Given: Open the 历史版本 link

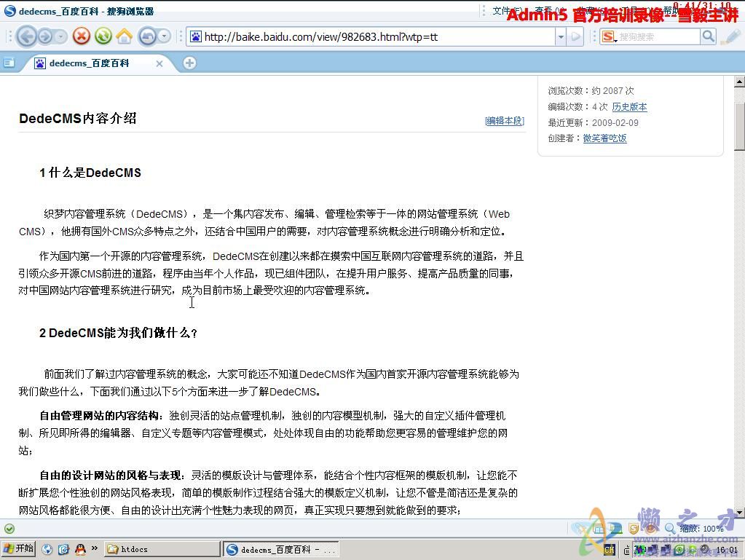Looking at the screenshot, I should click(x=629, y=107).
